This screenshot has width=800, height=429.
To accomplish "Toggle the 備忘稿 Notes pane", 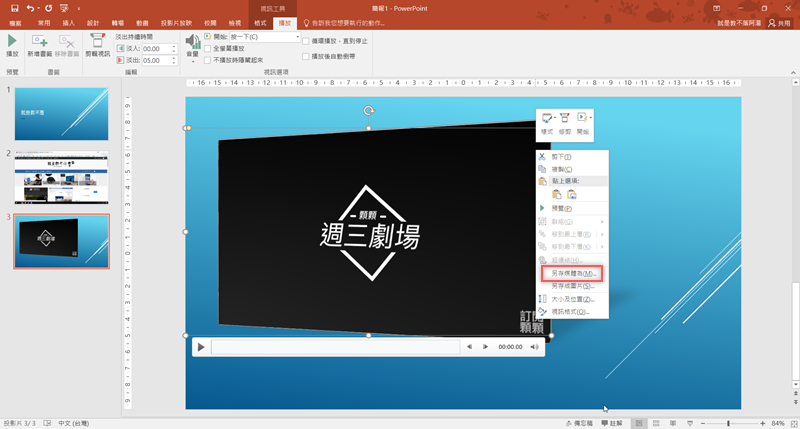I will [579, 423].
